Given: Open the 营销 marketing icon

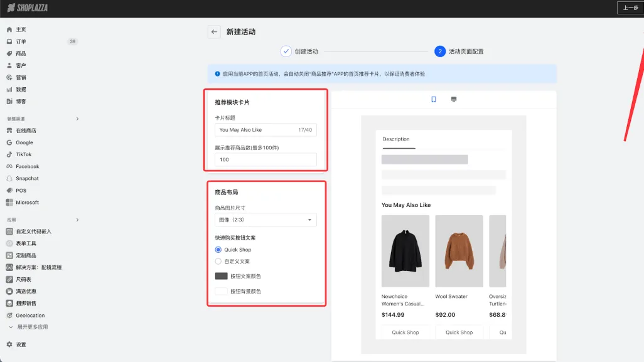Looking at the screenshot, I should coord(9,77).
